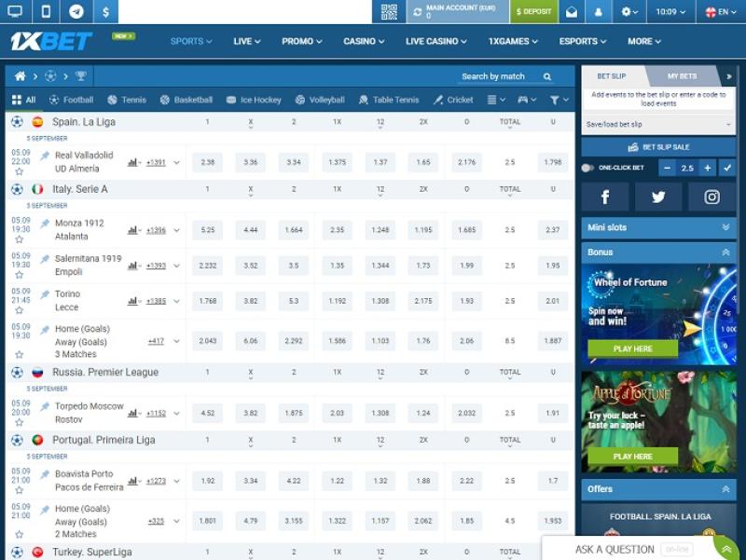Go to home via breadcrumb house icon
746x560 pixels.
(20, 75)
